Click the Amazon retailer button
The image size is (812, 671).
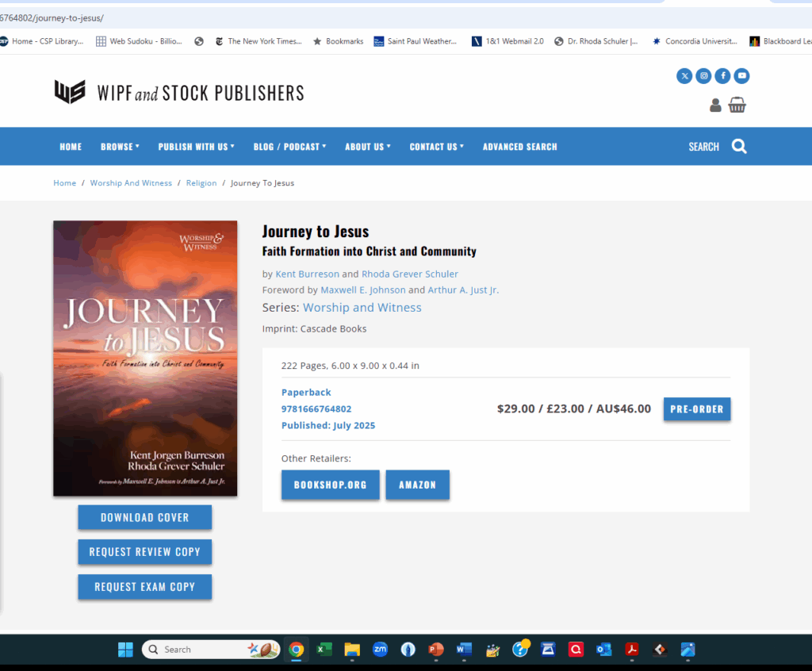pos(417,485)
